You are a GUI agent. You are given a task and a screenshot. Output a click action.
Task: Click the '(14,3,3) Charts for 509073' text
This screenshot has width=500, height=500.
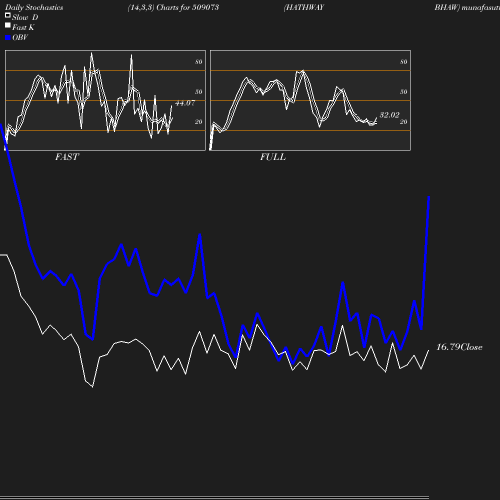pyautogui.click(x=173, y=8)
